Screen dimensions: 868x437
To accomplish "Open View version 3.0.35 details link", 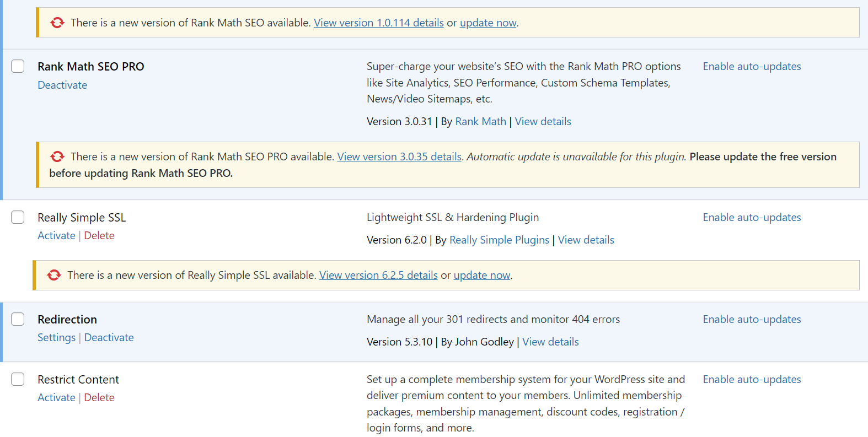I will coord(399,157).
